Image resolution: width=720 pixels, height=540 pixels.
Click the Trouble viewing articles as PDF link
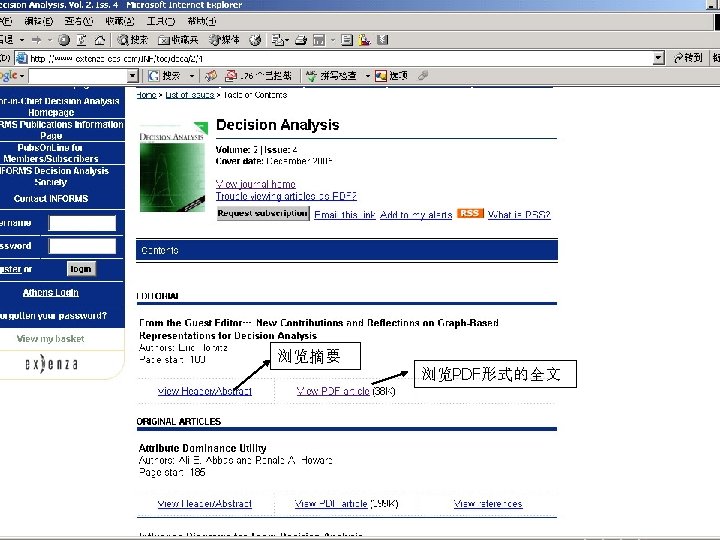point(286,196)
